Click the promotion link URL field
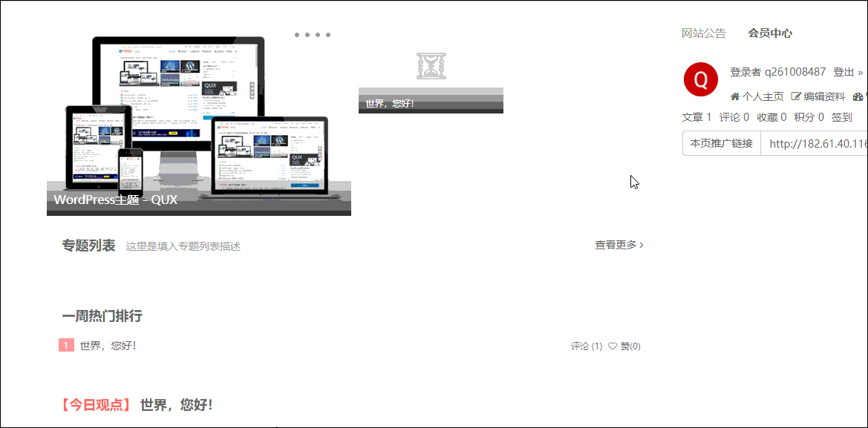868x428 pixels. 815,143
